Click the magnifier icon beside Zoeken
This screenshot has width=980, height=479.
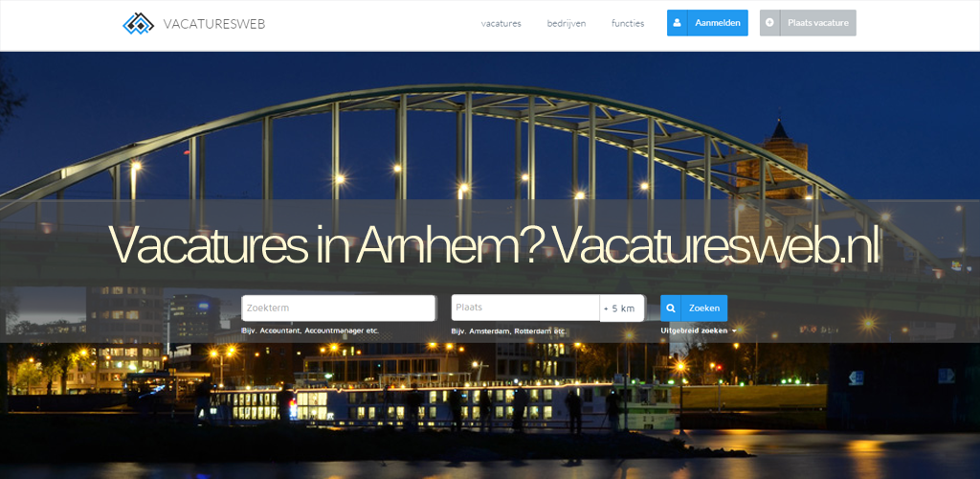tap(671, 308)
